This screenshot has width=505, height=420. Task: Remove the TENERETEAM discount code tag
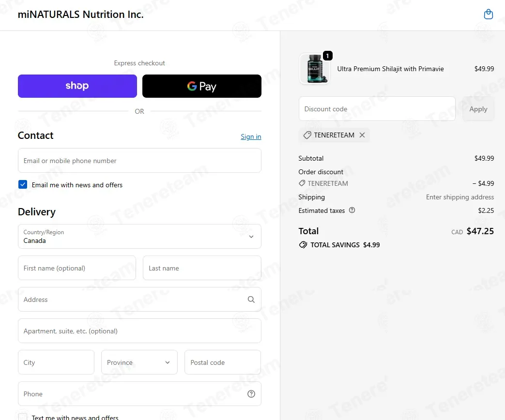click(362, 135)
